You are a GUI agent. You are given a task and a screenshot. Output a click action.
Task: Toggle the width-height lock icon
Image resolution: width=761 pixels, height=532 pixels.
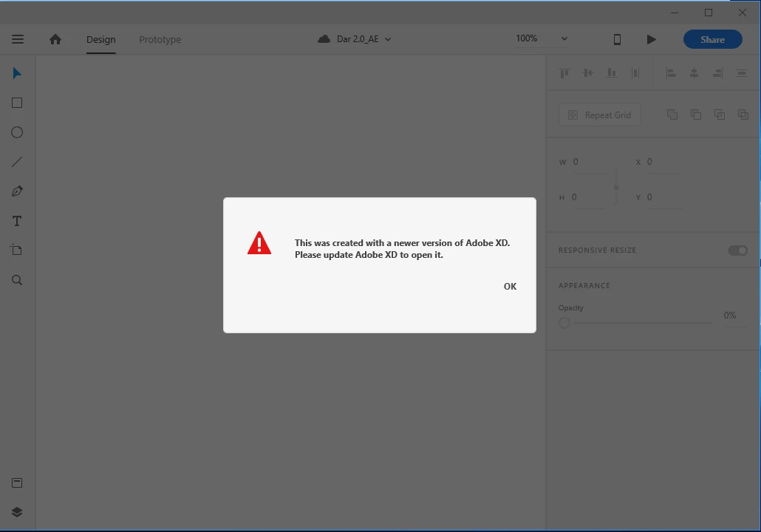tap(616, 187)
